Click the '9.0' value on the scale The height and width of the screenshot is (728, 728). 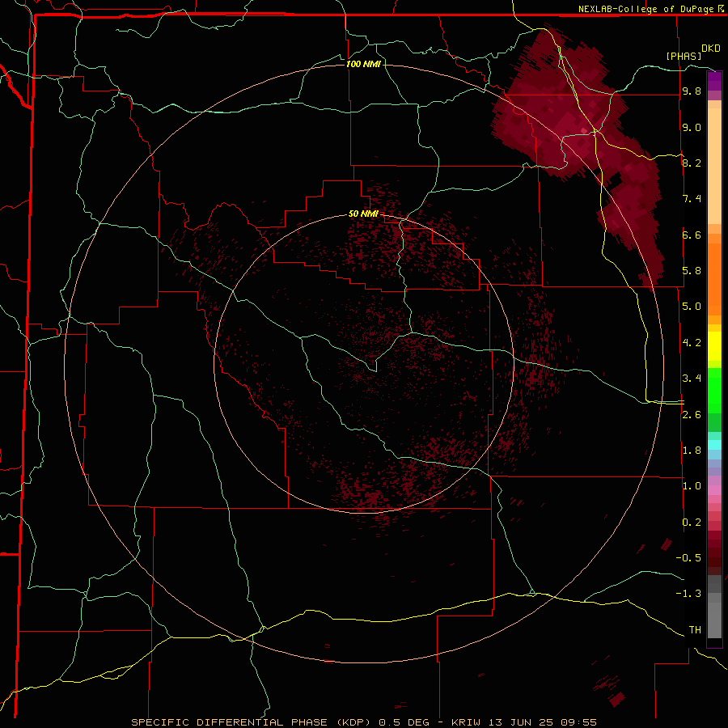pos(692,127)
